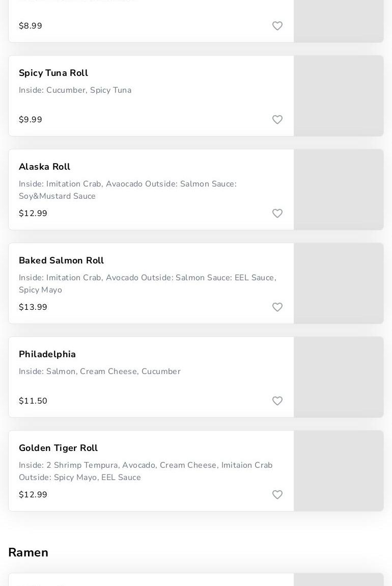The width and height of the screenshot is (392, 586).
Task: Select the Alaska Roll item name
Action: pyautogui.click(x=45, y=167)
